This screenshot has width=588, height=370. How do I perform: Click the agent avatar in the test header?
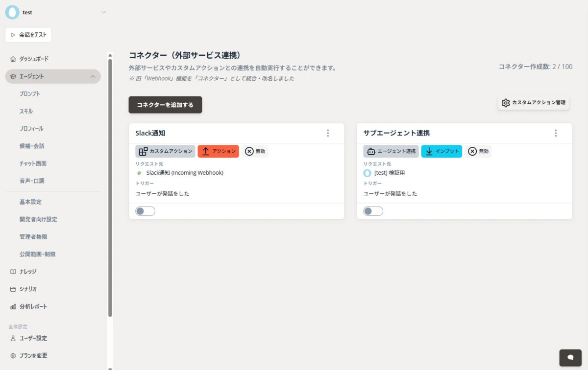12,12
